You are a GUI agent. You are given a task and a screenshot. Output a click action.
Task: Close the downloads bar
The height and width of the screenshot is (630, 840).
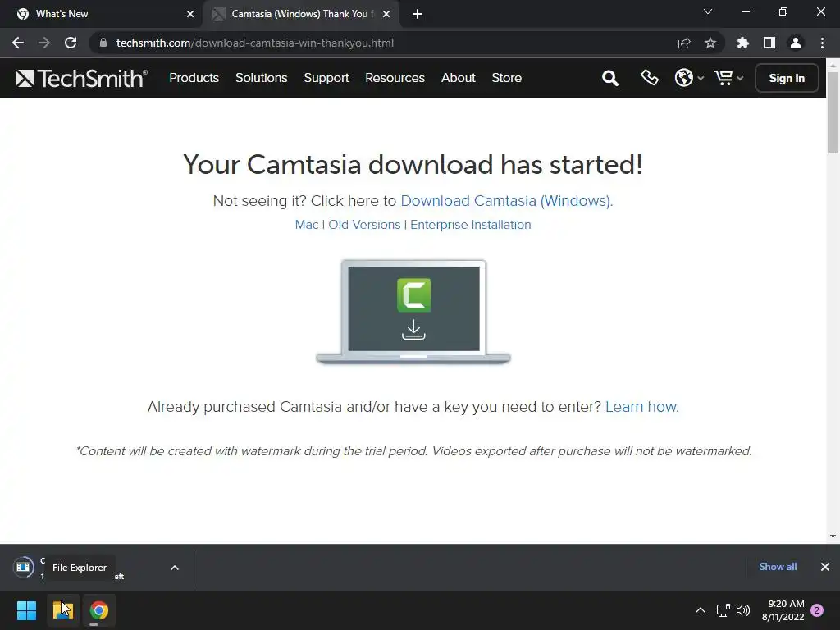(x=825, y=567)
